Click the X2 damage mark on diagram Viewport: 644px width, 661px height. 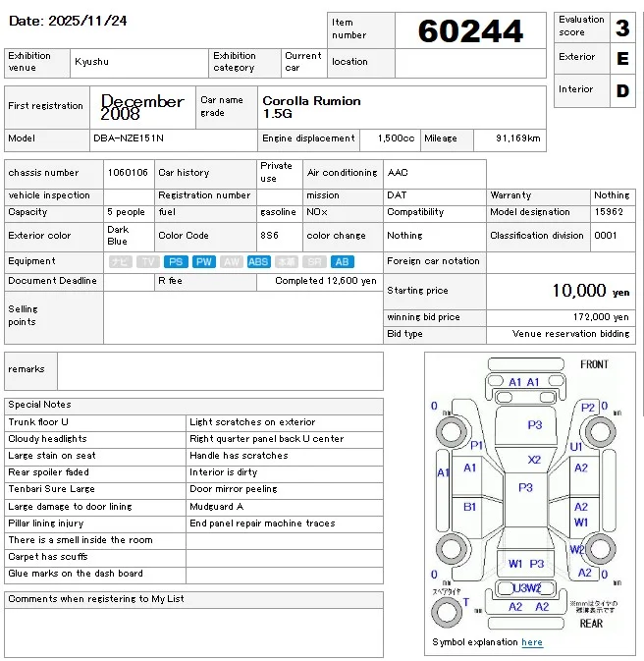point(534,460)
